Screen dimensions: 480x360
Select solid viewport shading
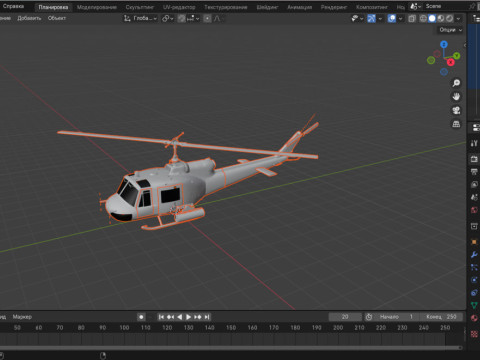tap(432, 19)
